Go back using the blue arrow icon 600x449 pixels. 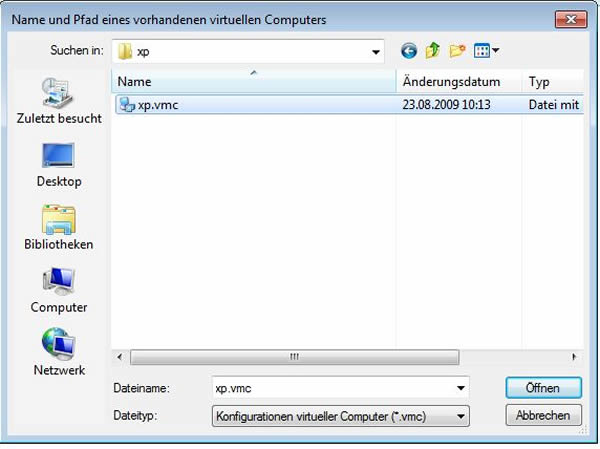(x=409, y=51)
